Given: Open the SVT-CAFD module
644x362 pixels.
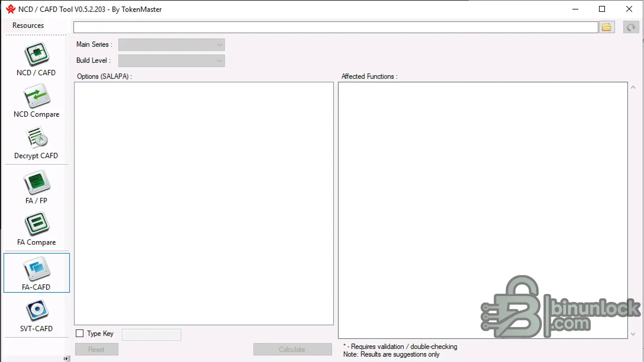Looking at the screenshot, I should 36,315.
